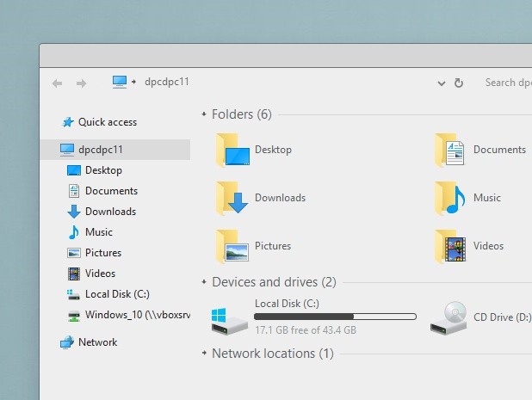
Task: Click the sidebar Local Disk drive icon
Action: tap(73, 294)
